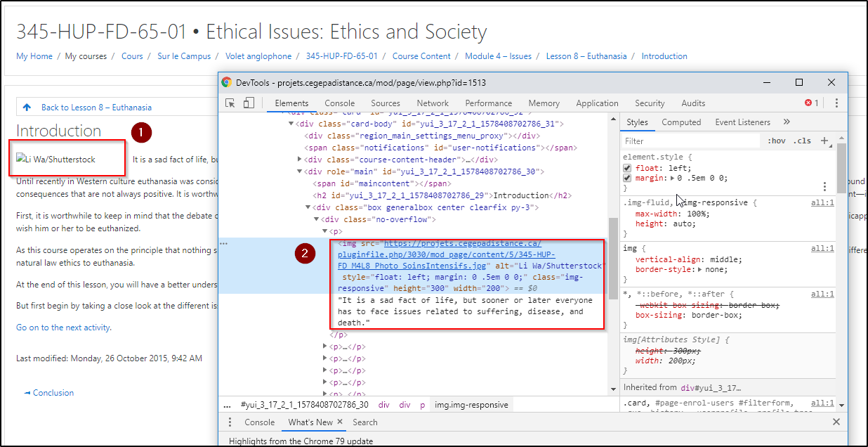The image size is (868, 447).
Task: Click the up arrow icon beside Back to Lesson
Action: (27, 108)
